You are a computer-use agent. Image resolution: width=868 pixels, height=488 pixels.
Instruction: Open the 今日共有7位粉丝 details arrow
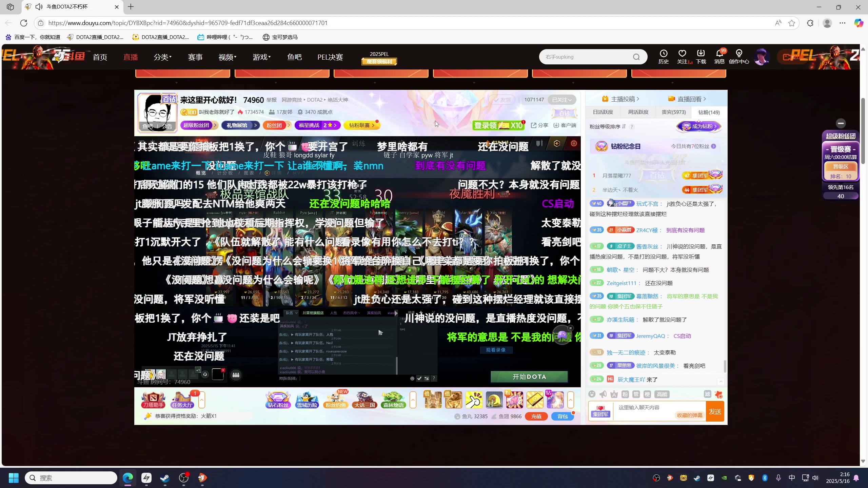(x=714, y=146)
